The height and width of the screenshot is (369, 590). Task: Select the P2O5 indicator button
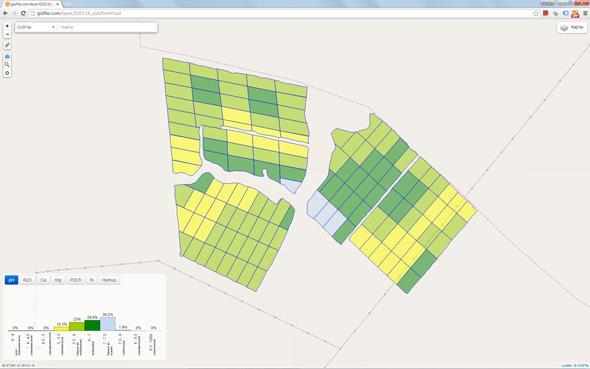click(76, 280)
